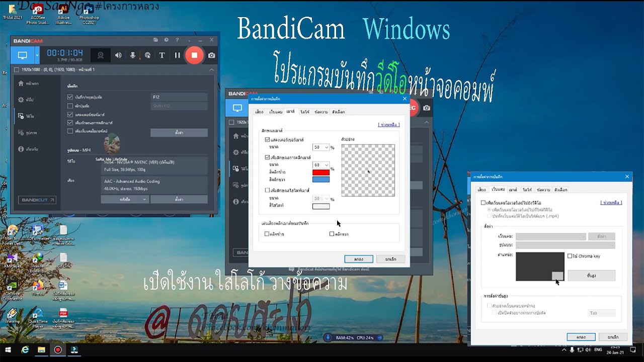The height and width of the screenshot is (362, 644).
Task: Mute speaker icon in Bandicam toolbar
Action: [x=118, y=55]
